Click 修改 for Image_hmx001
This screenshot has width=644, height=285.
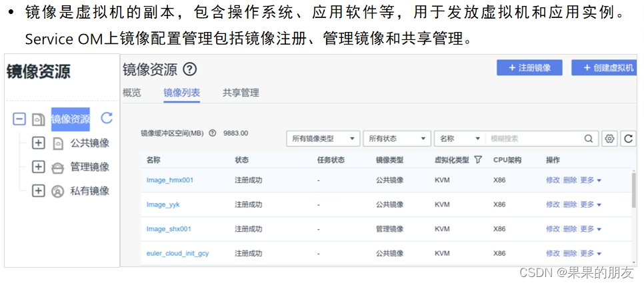pyautogui.click(x=553, y=180)
